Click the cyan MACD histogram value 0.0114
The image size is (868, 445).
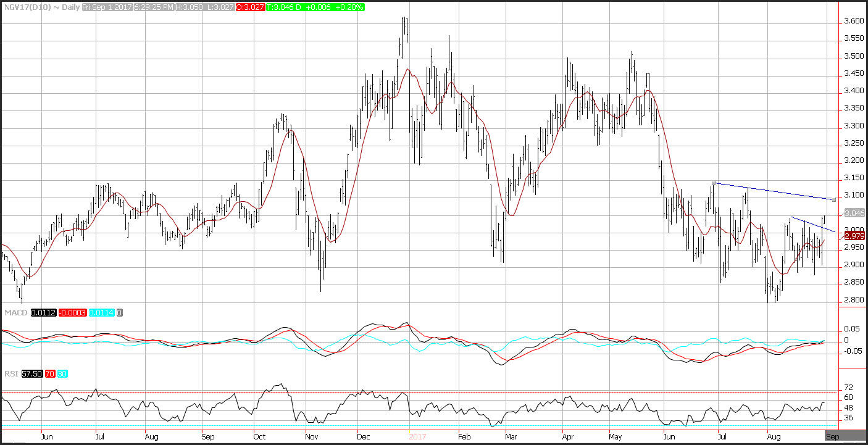pos(102,313)
